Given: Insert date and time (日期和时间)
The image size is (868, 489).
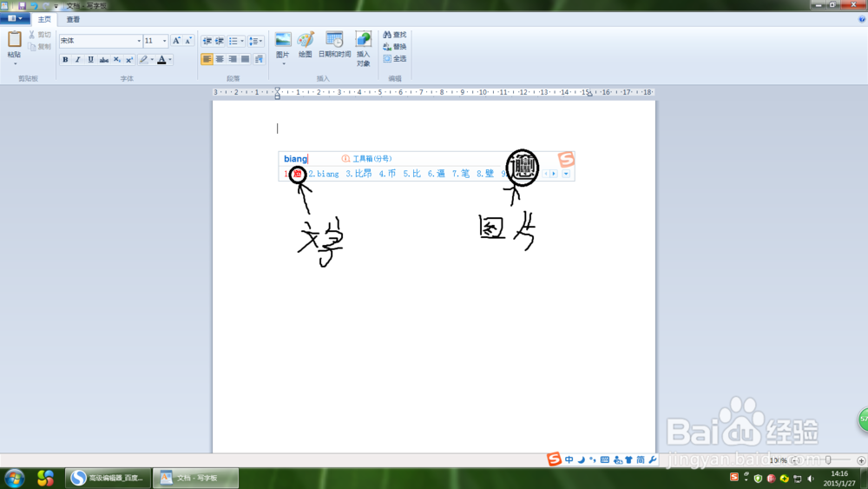Looking at the screenshot, I should (x=334, y=44).
